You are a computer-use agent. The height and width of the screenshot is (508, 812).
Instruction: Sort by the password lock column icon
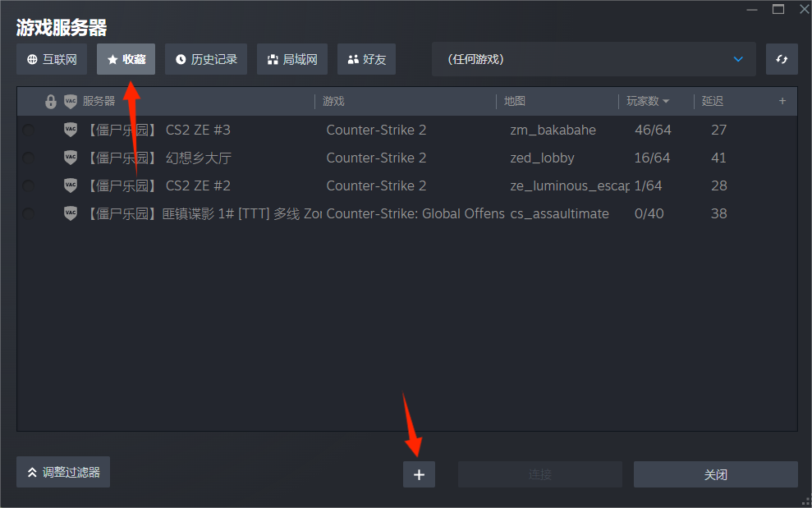coord(51,102)
